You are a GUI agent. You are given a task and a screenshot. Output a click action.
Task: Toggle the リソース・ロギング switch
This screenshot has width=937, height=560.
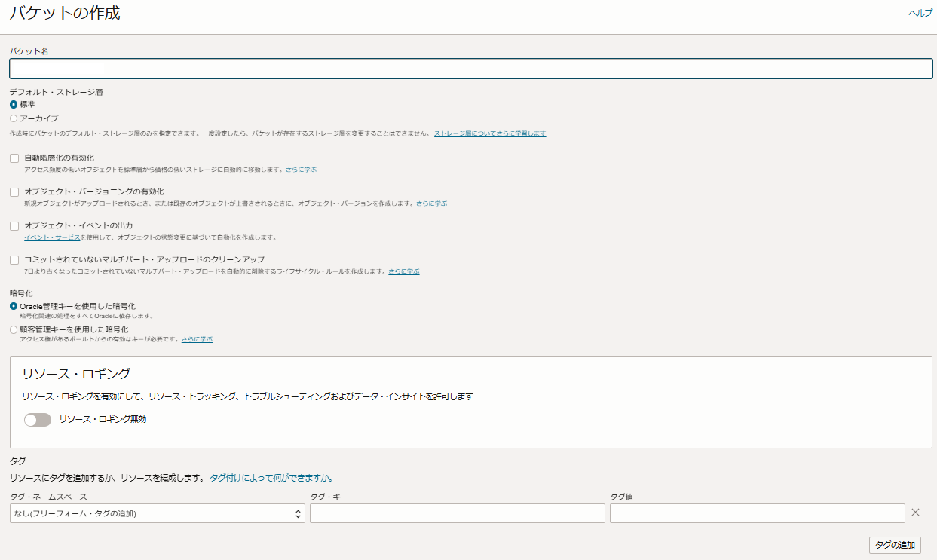tap(38, 420)
